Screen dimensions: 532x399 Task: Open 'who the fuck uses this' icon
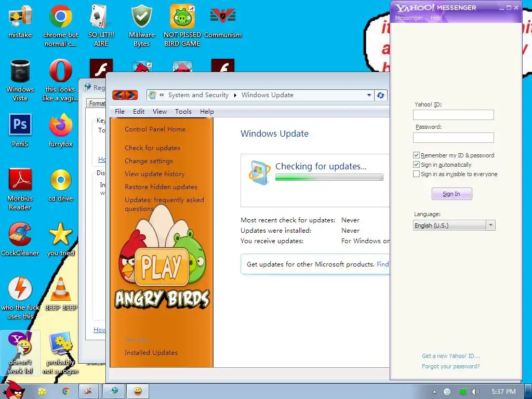20,298
